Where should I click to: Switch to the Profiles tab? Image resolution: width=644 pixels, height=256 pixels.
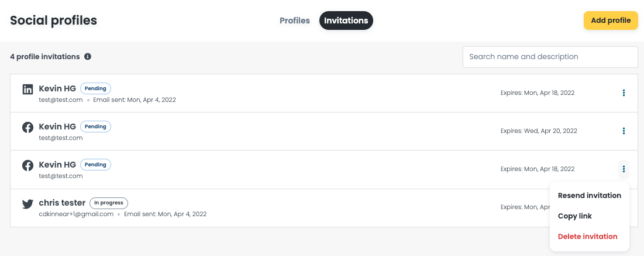pyautogui.click(x=294, y=21)
